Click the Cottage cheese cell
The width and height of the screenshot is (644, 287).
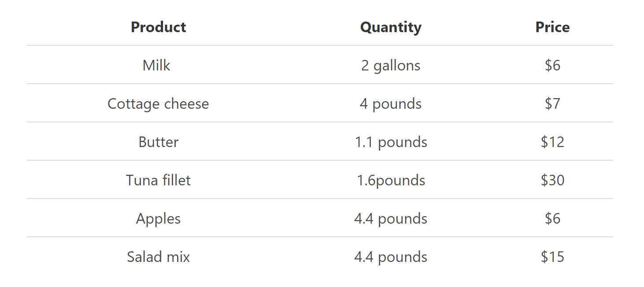click(158, 104)
